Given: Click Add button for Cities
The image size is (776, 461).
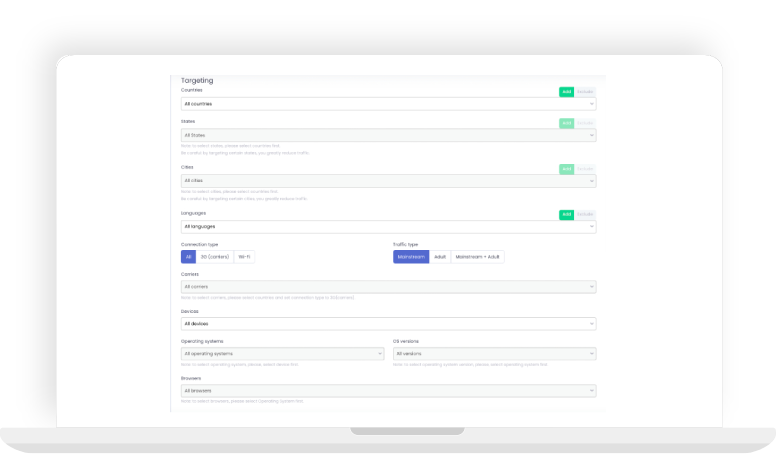Looking at the screenshot, I should point(566,169).
